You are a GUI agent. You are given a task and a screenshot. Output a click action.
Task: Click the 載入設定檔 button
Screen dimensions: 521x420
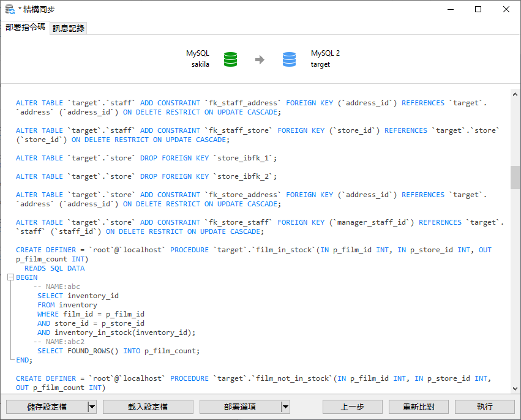click(148, 407)
